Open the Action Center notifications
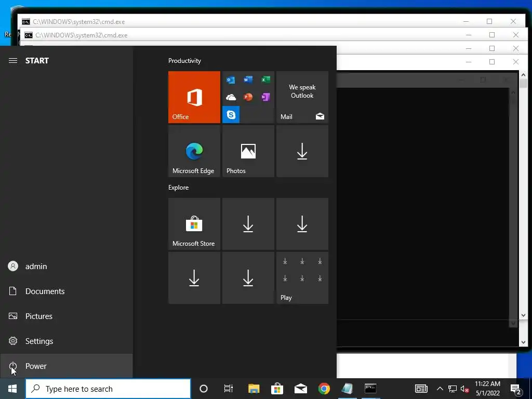Viewport: 532px width, 399px height. coord(516,389)
